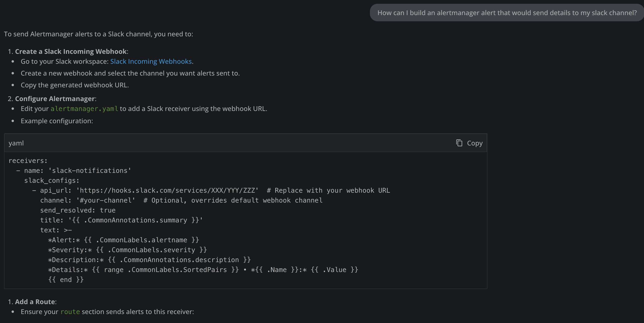Click the slack-notifications receiver name
The height and width of the screenshot is (323, 644).
89,171
